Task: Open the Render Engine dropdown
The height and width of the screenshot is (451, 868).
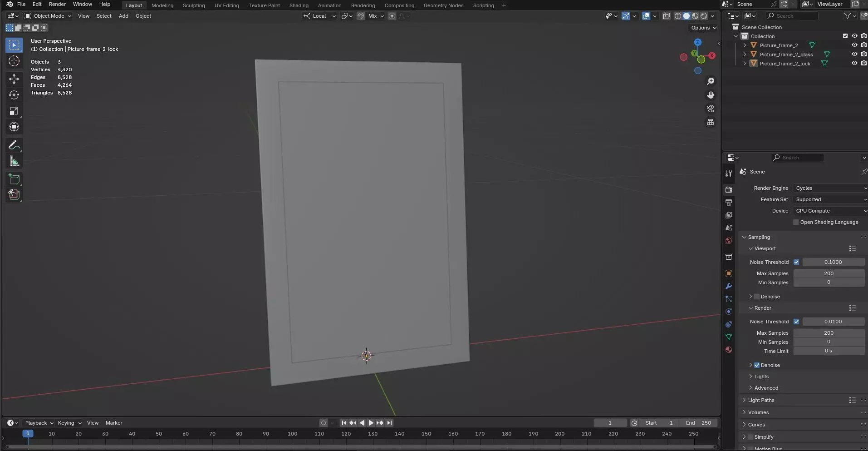Action: [830, 188]
